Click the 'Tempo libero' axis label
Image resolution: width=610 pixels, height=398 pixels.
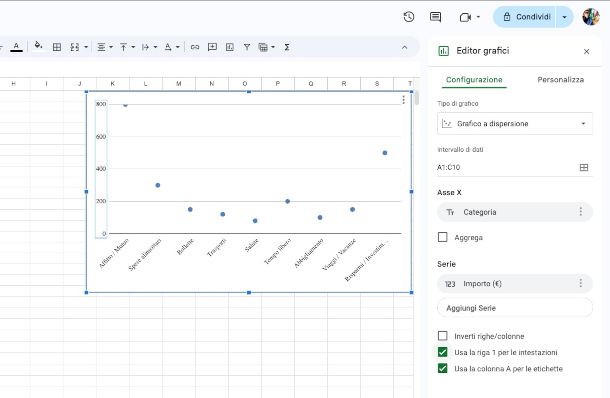point(277,252)
